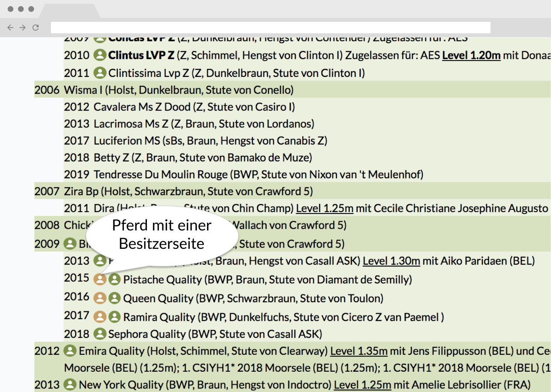Click green owner icon beside Queen Quality
The image size is (551, 392).
pyautogui.click(x=114, y=298)
